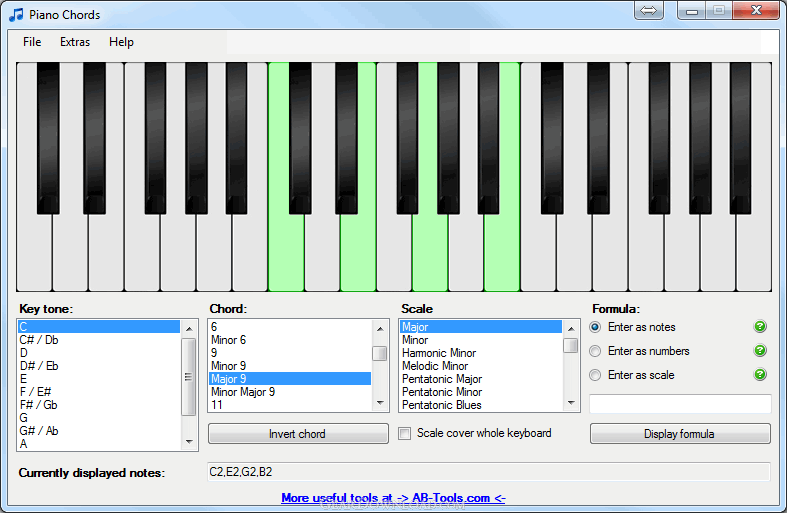Viewport: 787px width, 513px height.
Task: Select the 9 chord
Action: (x=290, y=353)
